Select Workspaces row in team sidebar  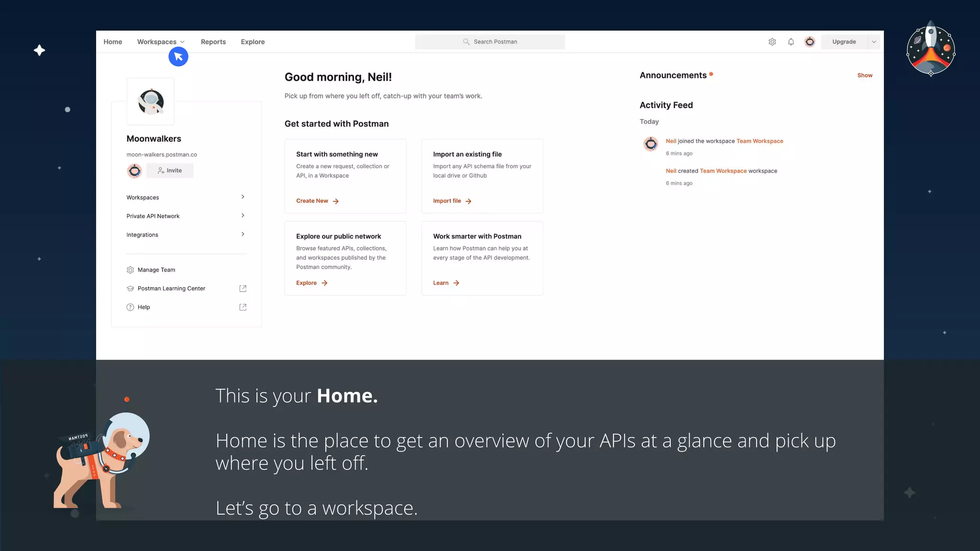pos(187,198)
